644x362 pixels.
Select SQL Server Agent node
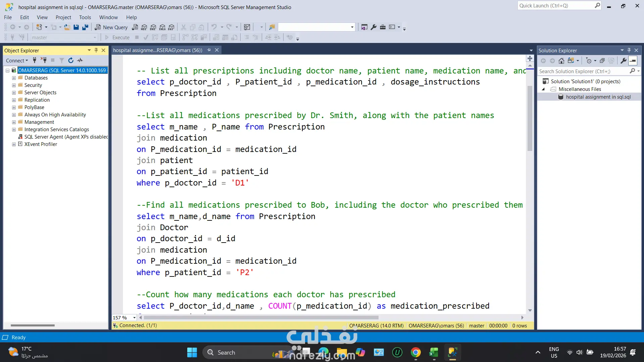point(66,137)
